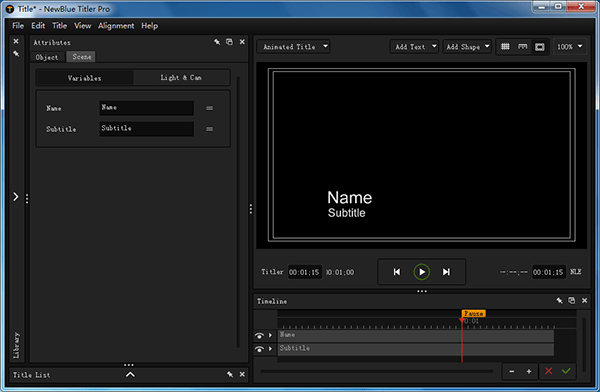
Task: Open the Add Shape dropdown
Action: pyautogui.click(x=467, y=47)
